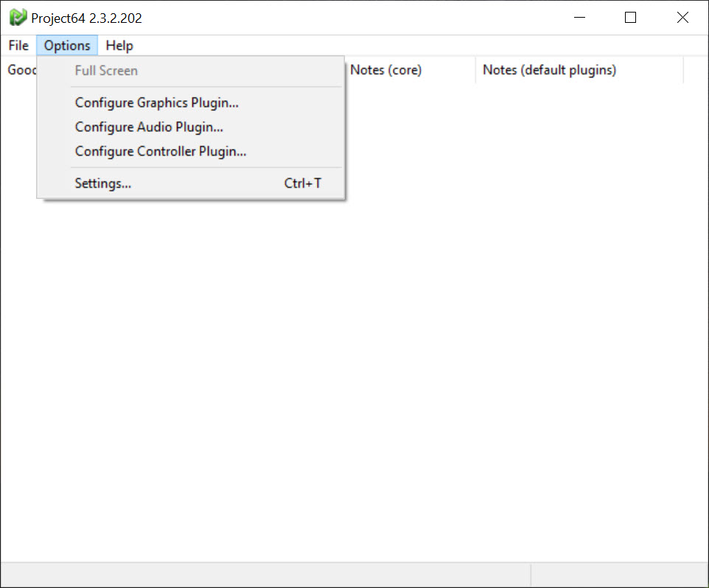This screenshot has width=709, height=588.
Task: Open Settings... from Options menu
Action: click(x=190, y=183)
